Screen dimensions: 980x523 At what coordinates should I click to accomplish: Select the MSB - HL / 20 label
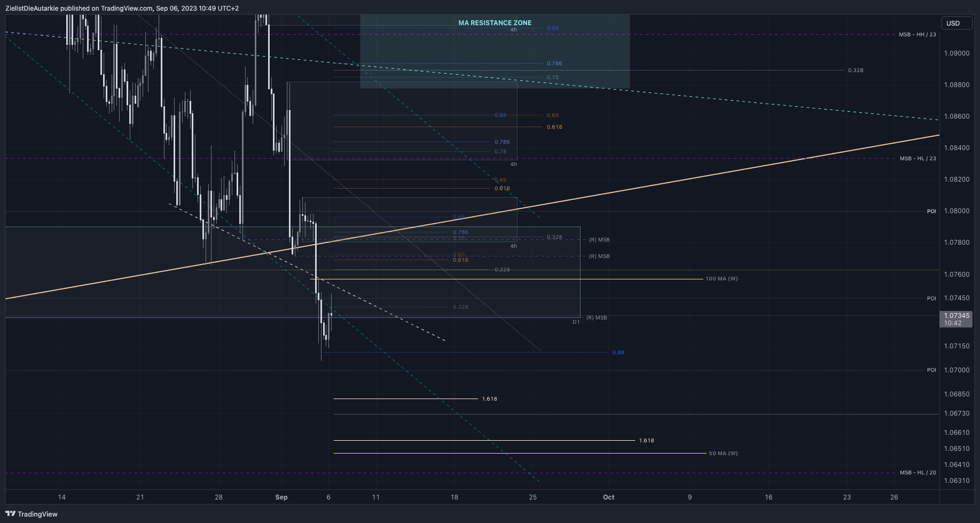(918, 473)
